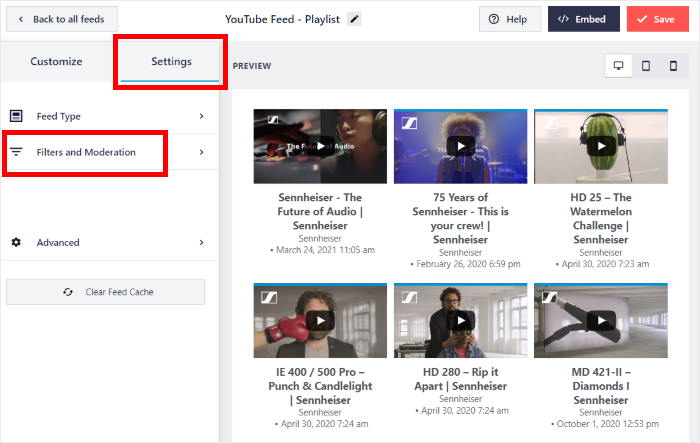Expand the Filters and Moderation chevron

coord(201,152)
